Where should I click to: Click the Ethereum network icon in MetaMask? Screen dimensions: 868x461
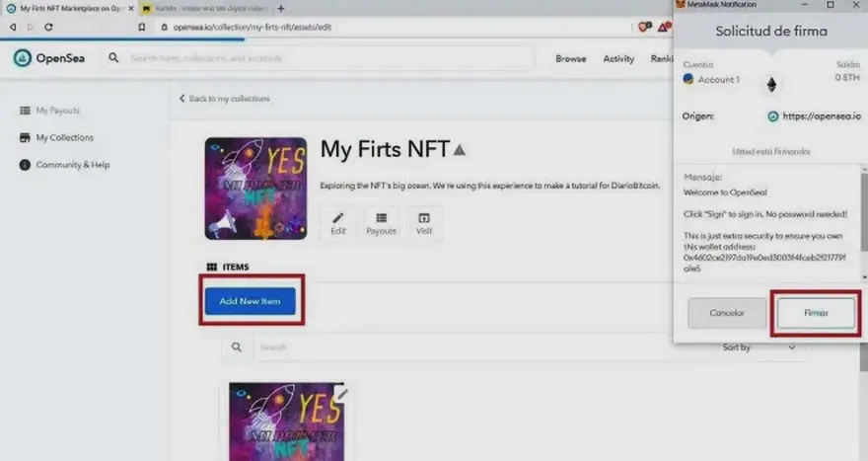pos(771,84)
